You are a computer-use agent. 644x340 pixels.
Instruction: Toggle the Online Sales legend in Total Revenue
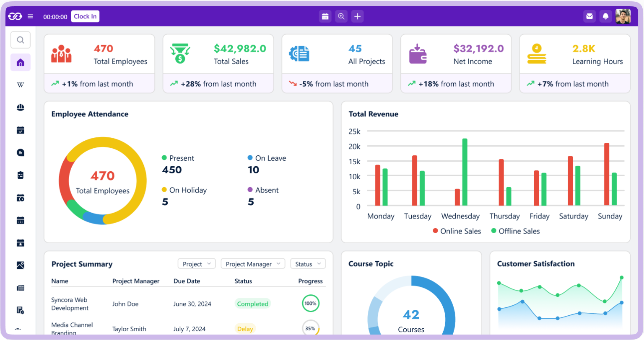pyautogui.click(x=456, y=231)
